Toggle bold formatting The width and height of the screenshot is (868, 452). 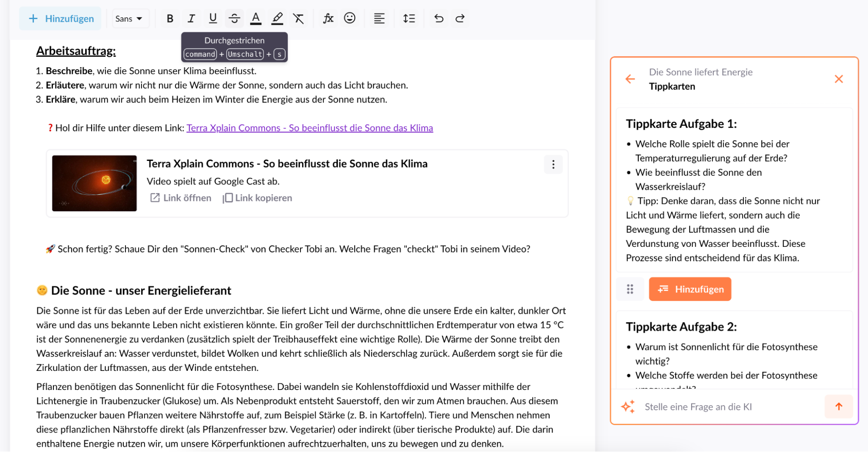point(170,18)
